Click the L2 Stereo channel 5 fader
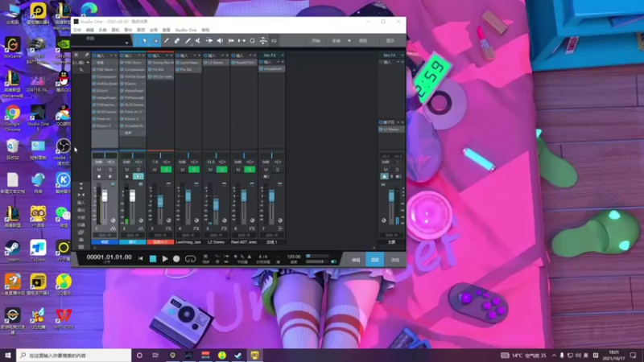Viewport: 644px width, 362px height. point(216,204)
